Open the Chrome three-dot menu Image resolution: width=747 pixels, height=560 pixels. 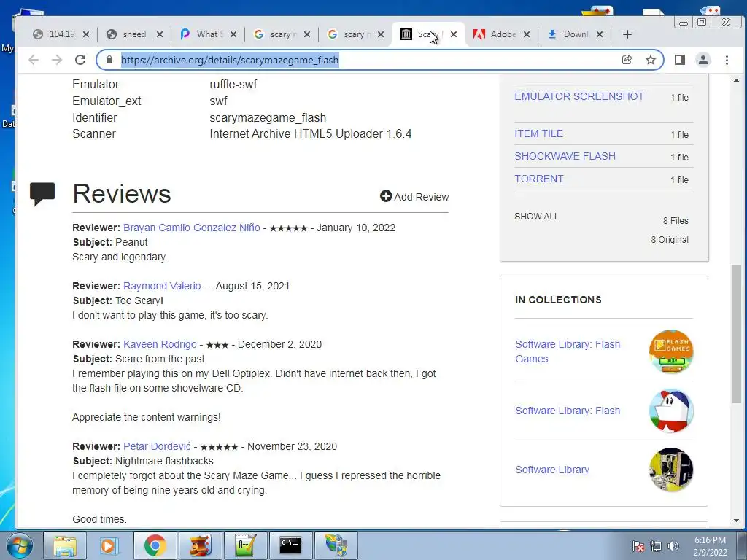pos(727,60)
